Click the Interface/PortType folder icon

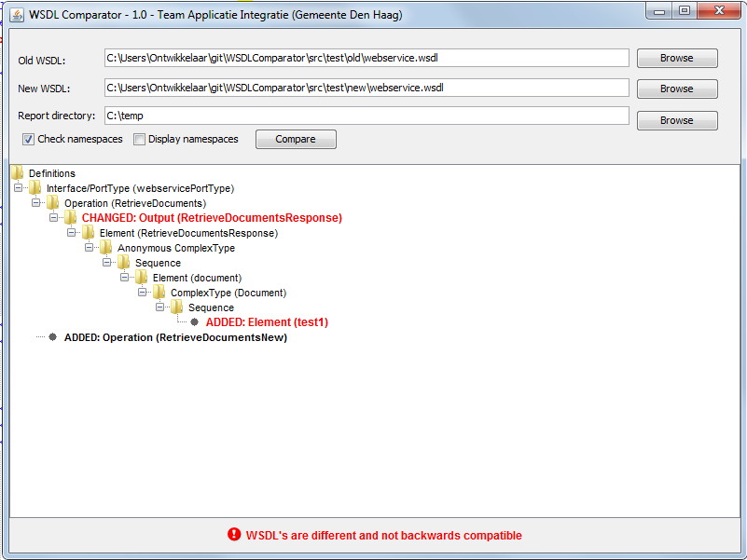pyautogui.click(x=35, y=187)
